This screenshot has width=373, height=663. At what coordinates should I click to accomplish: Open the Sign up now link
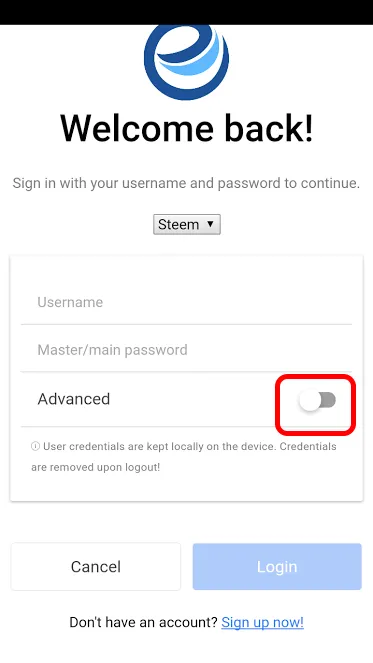pyautogui.click(x=262, y=622)
